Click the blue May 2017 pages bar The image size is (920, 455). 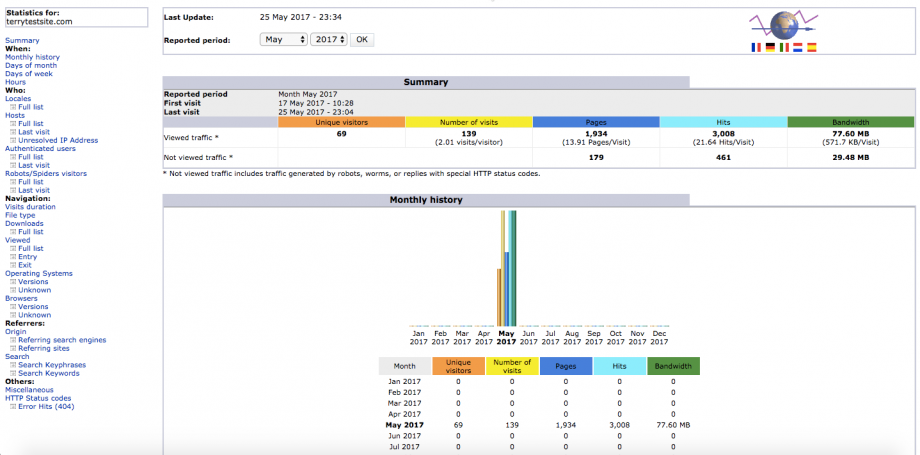(x=507, y=289)
